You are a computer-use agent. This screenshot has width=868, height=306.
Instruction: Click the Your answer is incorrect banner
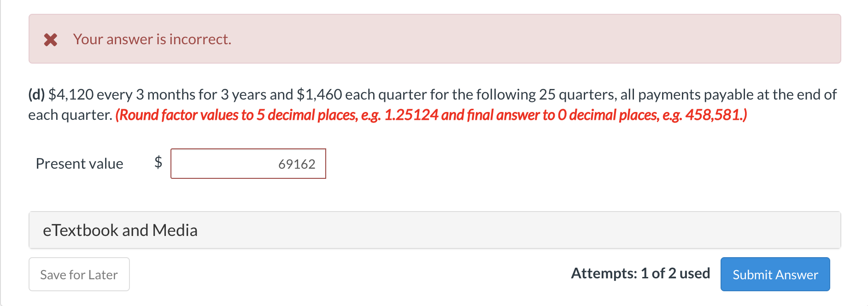coord(152,39)
